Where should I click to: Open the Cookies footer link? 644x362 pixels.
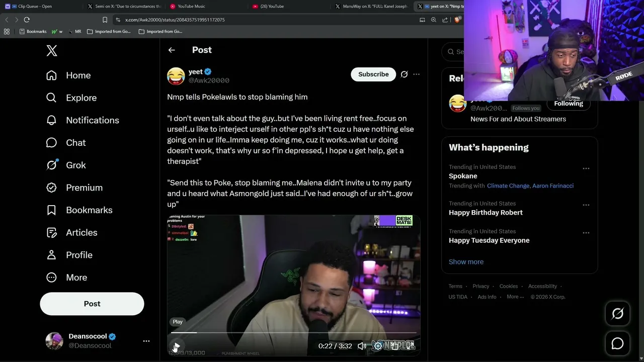[x=509, y=286]
